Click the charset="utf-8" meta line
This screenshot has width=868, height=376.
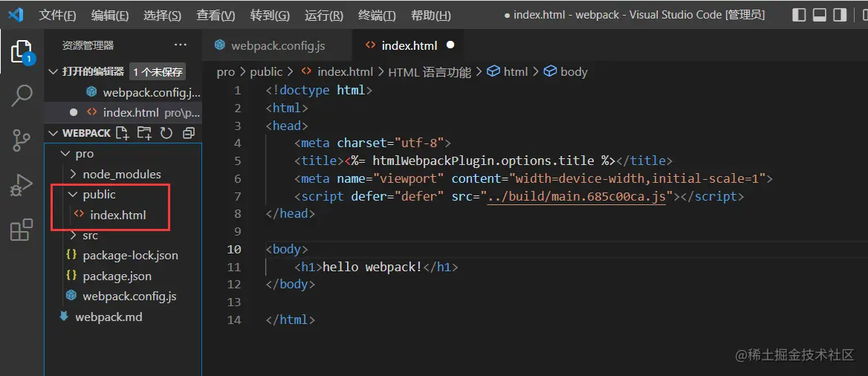374,143
